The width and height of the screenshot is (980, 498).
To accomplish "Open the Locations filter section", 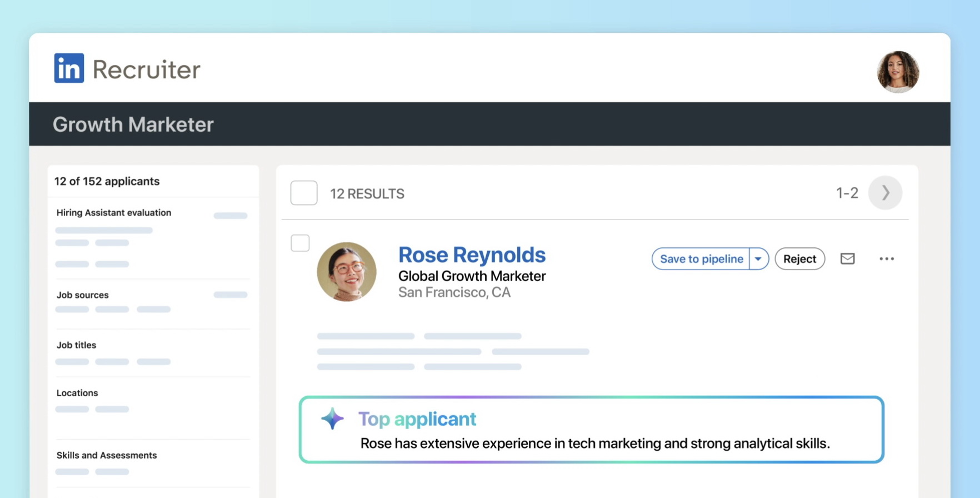I will point(77,393).
